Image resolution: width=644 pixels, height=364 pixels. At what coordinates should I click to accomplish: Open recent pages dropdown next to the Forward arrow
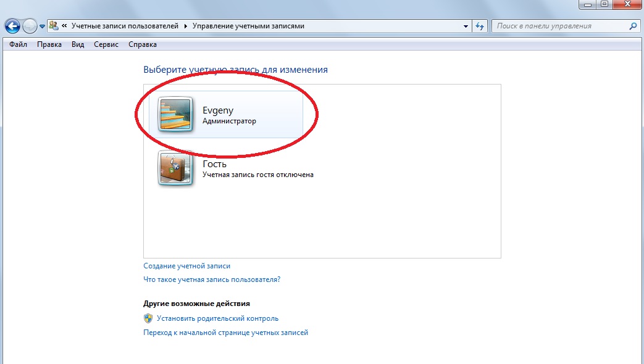click(x=42, y=27)
